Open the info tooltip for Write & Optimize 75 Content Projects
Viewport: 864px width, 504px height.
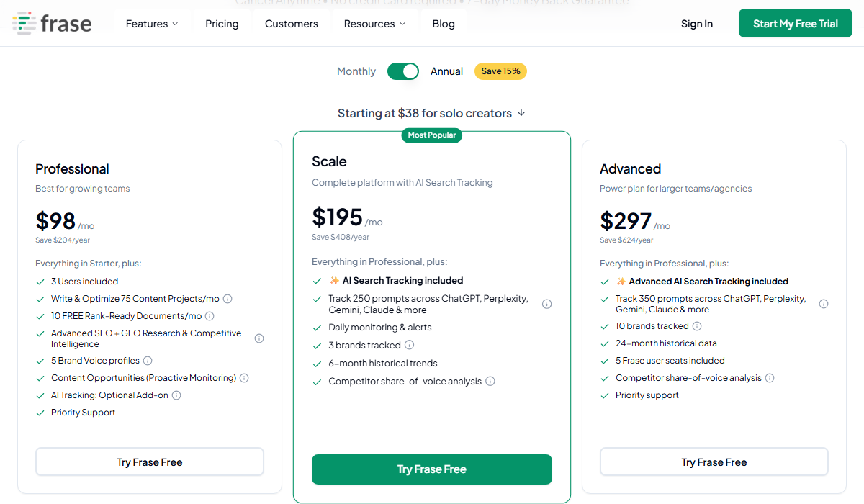coord(228,299)
